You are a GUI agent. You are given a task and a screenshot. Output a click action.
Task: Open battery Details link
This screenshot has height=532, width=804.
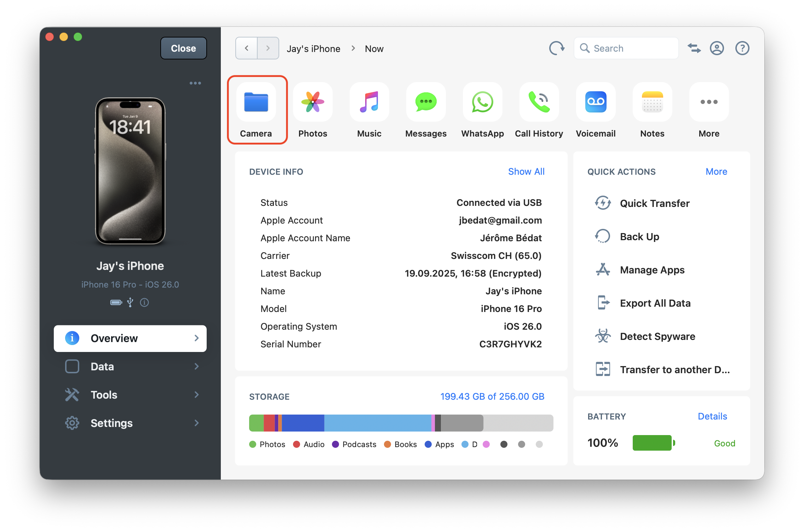coord(712,416)
